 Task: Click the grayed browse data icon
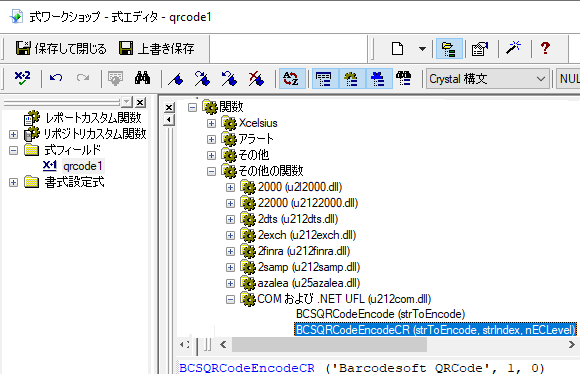115,78
